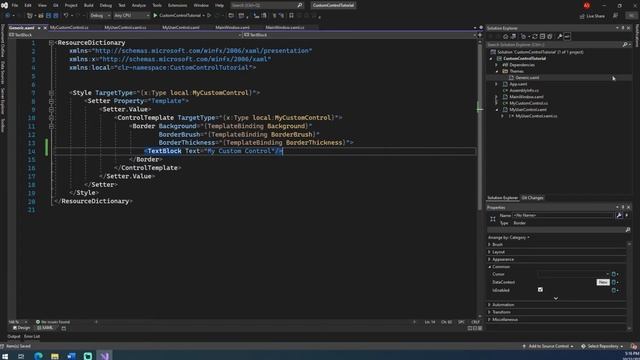This screenshot has height=360, width=640.
Task: Click the pin icon on Generic.xaml tab
Action: coord(39,28)
